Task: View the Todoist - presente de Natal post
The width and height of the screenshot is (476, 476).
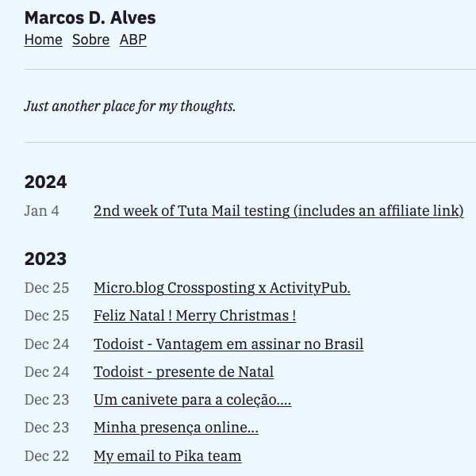Action: pos(183,372)
